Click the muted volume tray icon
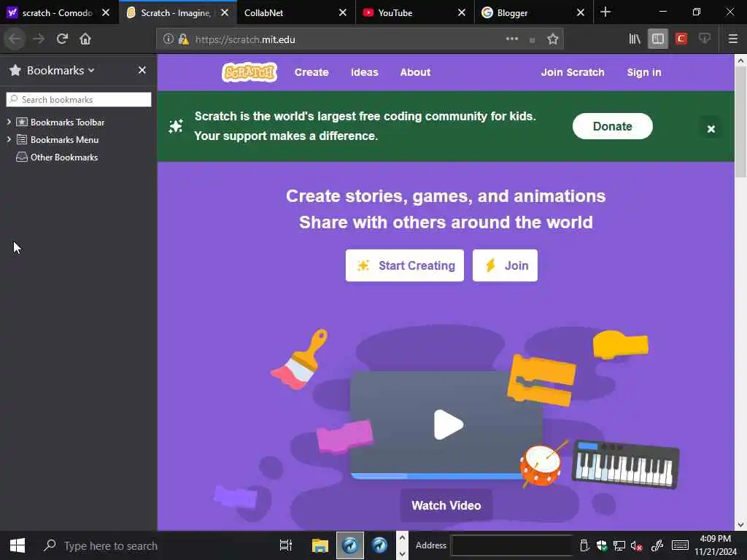 click(x=636, y=546)
